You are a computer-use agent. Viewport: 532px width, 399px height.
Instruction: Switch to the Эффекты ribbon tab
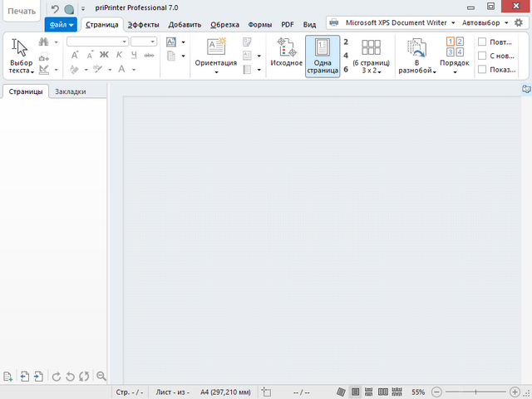pos(143,25)
